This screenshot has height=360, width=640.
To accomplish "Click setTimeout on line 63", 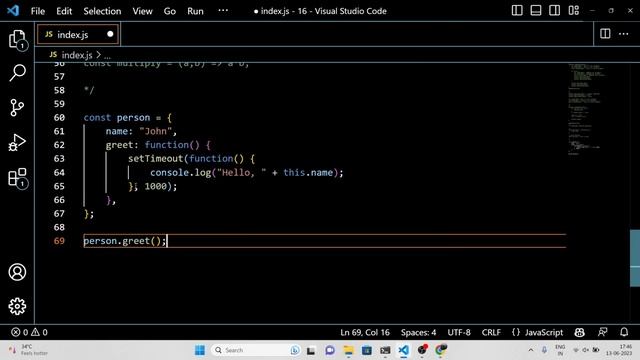I will click(156, 158).
